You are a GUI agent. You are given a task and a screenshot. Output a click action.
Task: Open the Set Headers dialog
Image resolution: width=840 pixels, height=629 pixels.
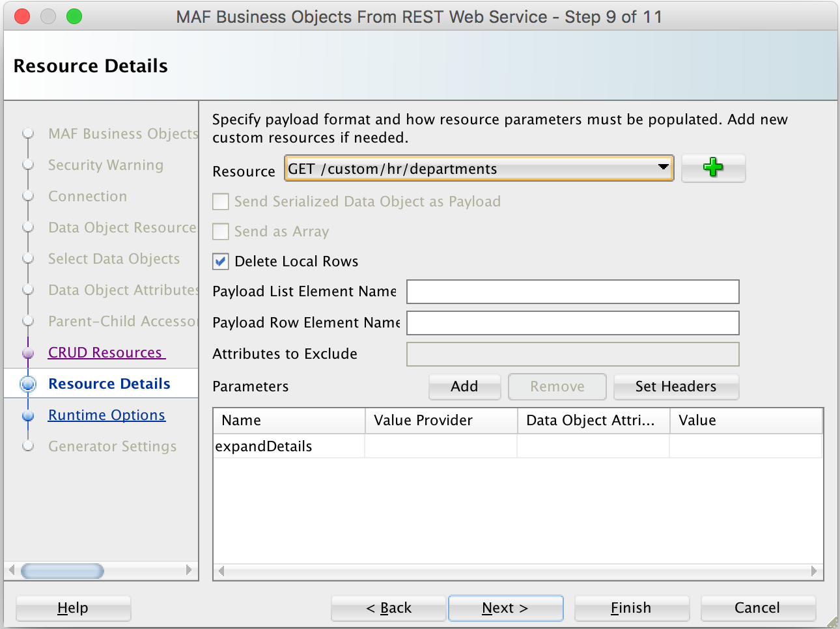pos(676,387)
